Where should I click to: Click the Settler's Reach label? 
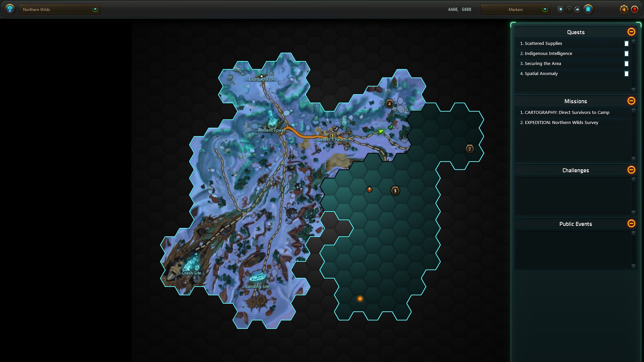tap(332, 139)
